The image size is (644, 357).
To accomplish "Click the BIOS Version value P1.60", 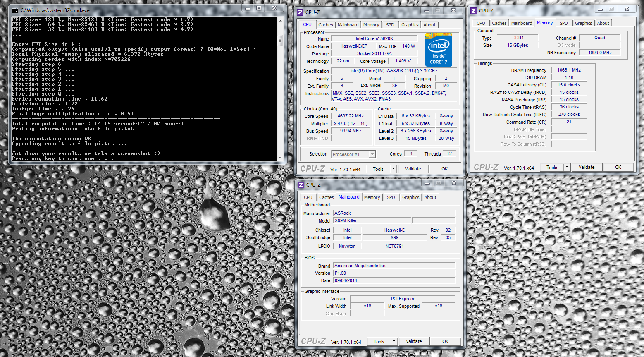I will click(394, 273).
